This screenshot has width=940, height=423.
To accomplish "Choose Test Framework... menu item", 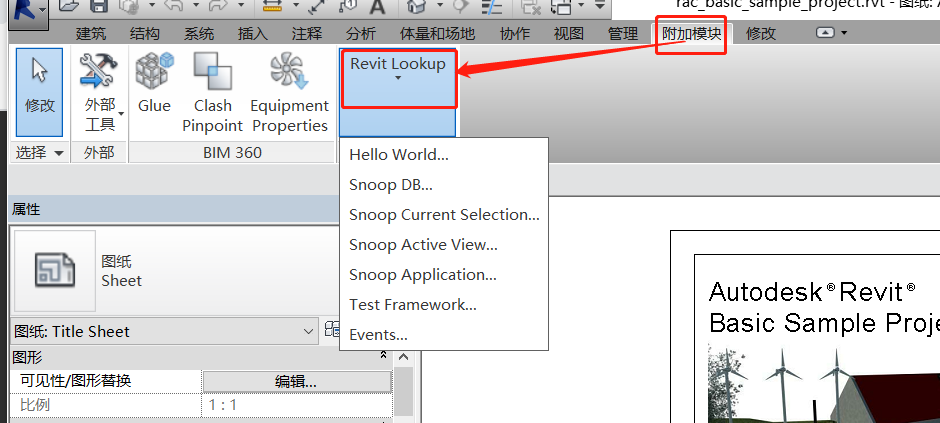I will (444, 304).
